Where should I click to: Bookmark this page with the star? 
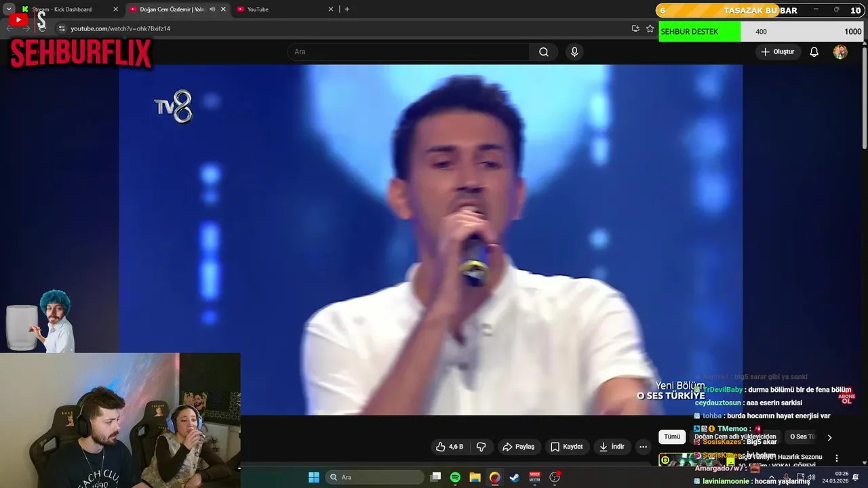click(x=650, y=28)
